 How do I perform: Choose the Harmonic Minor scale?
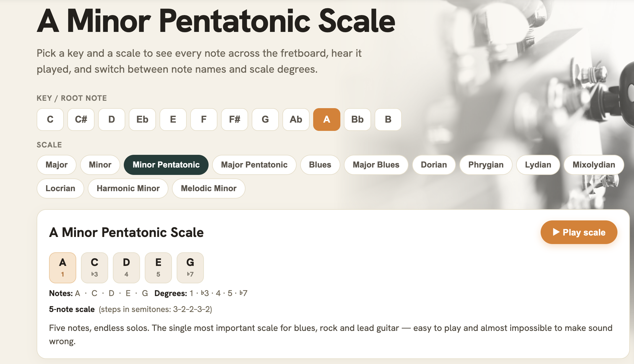coord(128,188)
